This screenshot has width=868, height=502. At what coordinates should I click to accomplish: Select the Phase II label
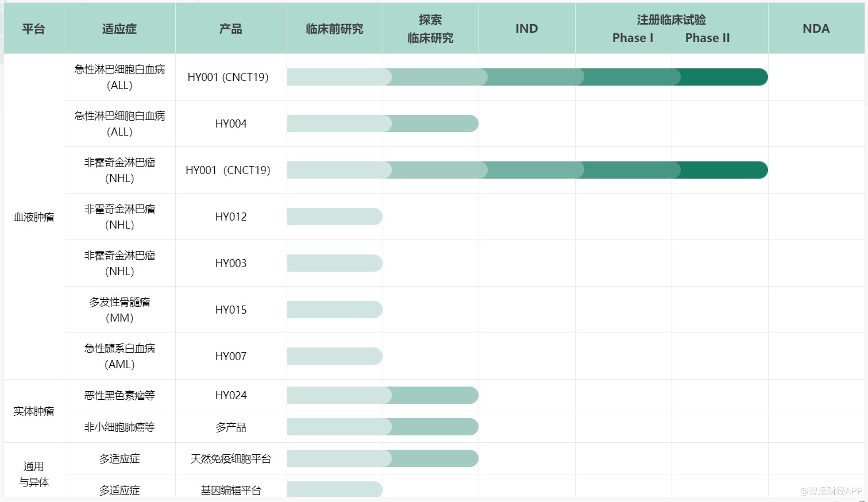coord(707,38)
